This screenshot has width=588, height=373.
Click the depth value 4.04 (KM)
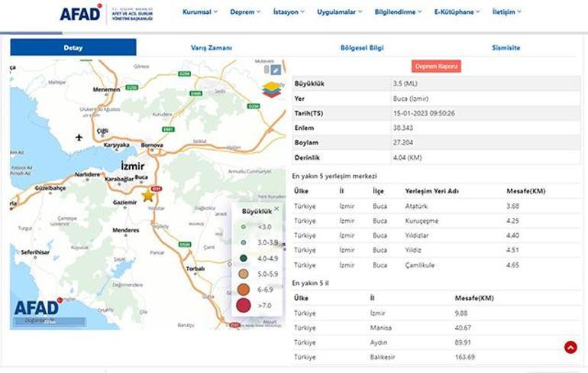tap(407, 157)
